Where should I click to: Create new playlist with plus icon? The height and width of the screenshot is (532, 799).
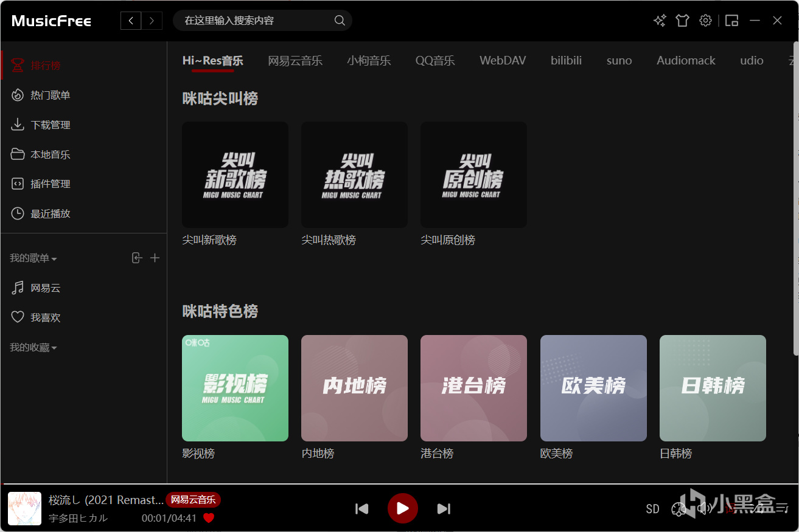155,258
